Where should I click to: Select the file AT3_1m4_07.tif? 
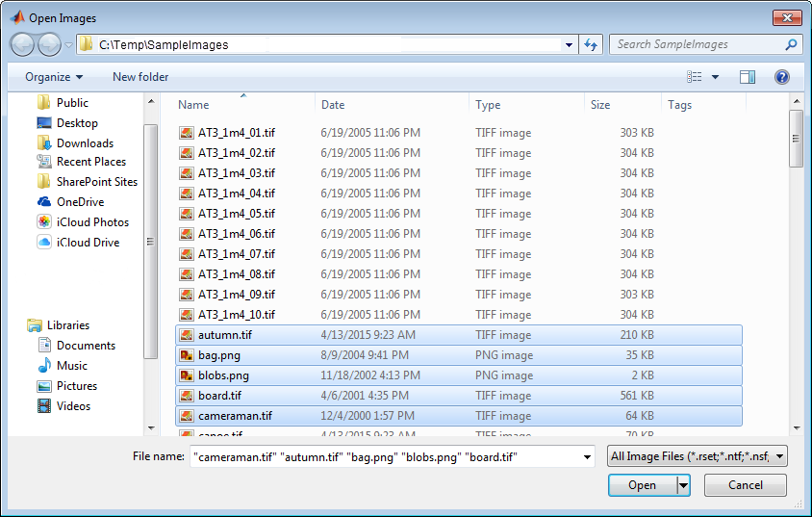[237, 254]
